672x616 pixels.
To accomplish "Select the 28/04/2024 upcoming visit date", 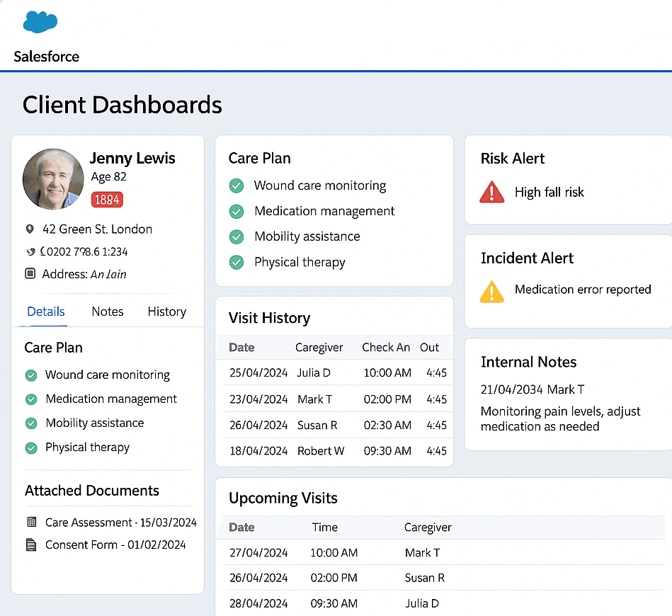I will point(258,603).
